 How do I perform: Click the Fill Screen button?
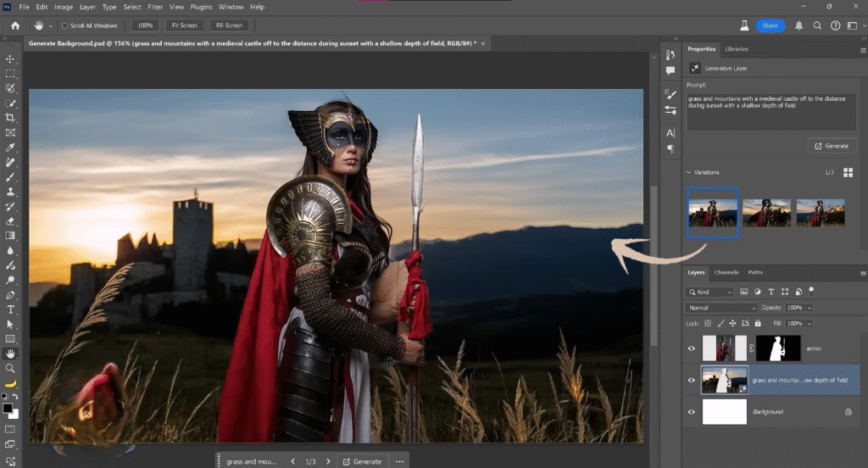click(x=229, y=25)
